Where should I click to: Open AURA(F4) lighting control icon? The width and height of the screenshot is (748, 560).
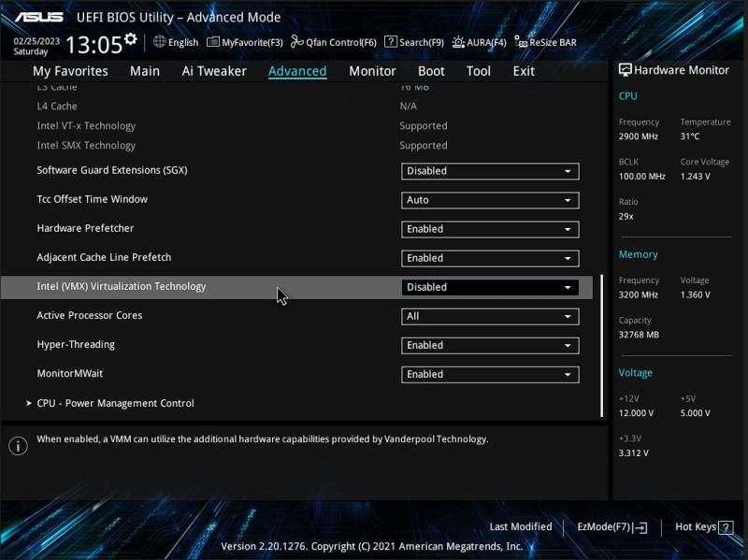point(458,42)
